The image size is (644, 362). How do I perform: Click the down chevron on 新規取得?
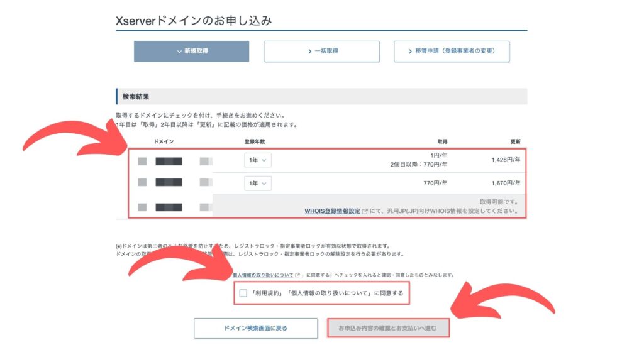179,52
